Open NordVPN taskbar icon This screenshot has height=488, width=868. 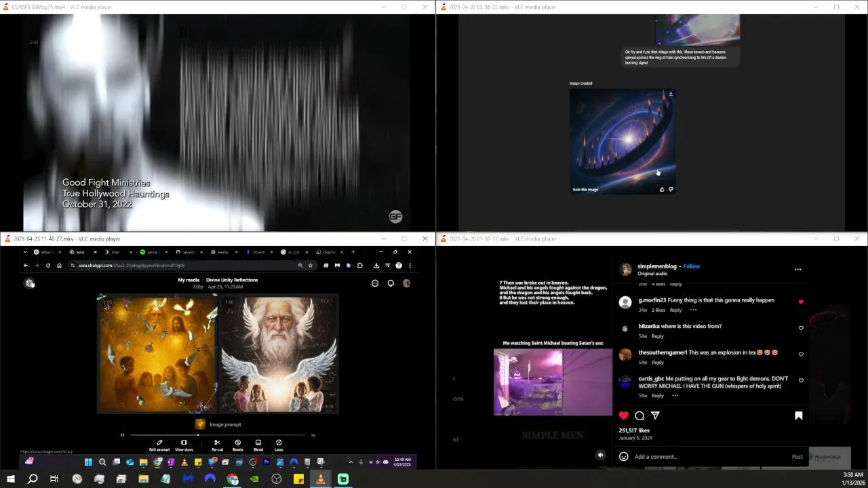(210, 479)
